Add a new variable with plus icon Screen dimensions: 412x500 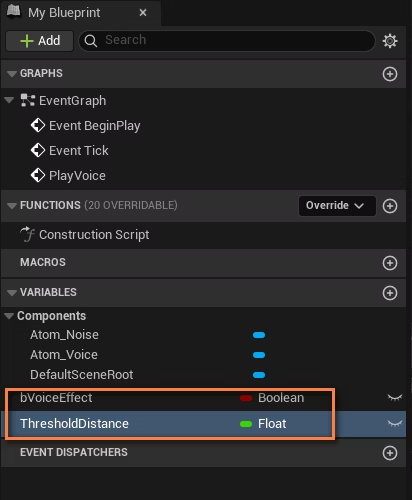coord(390,293)
